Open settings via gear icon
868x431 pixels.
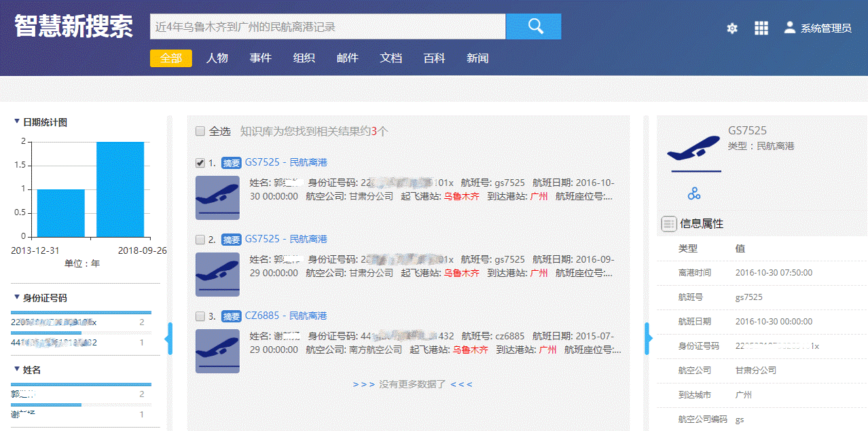[x=731, y=29]
